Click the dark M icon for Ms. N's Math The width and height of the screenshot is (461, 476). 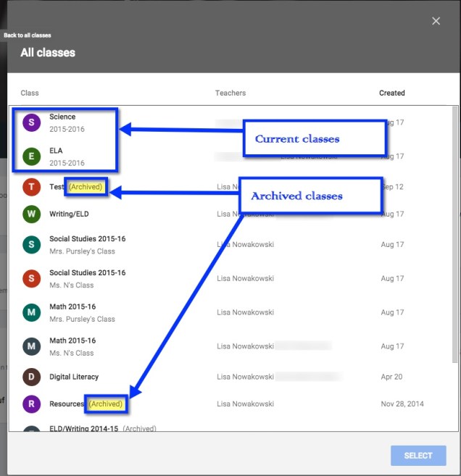[x=31, y=346]
